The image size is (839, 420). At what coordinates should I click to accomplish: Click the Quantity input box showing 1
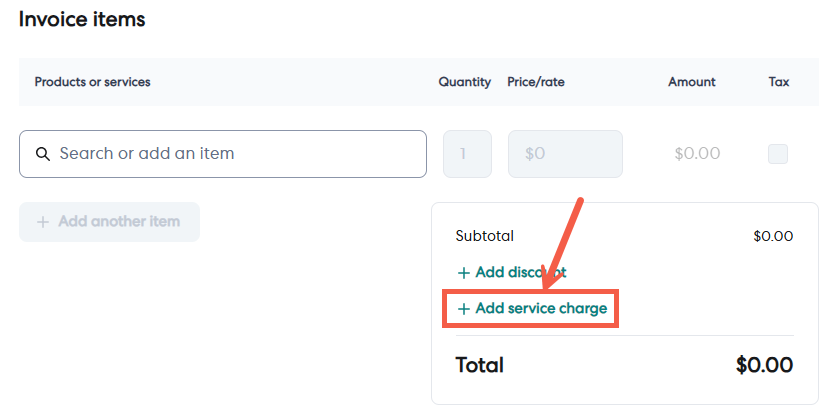tap(467, 154)
